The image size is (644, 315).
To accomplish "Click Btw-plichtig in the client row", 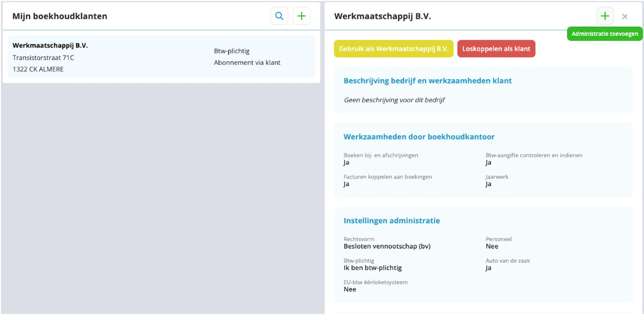I will click(232, 51).
